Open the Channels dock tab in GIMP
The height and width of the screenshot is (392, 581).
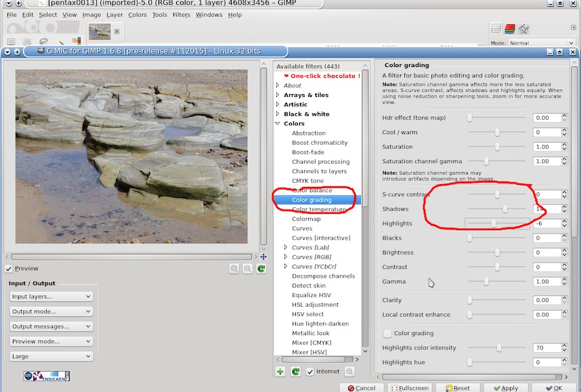click(x=510, y=28)
